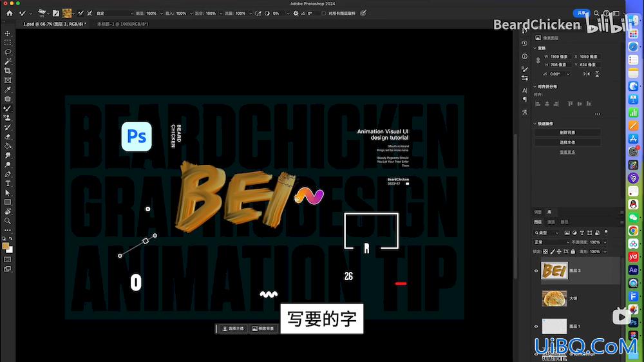This screenshot has height=362, width=644.
Task: Show the hidden 大饼 layer
Action: click(x=536, y=299)
